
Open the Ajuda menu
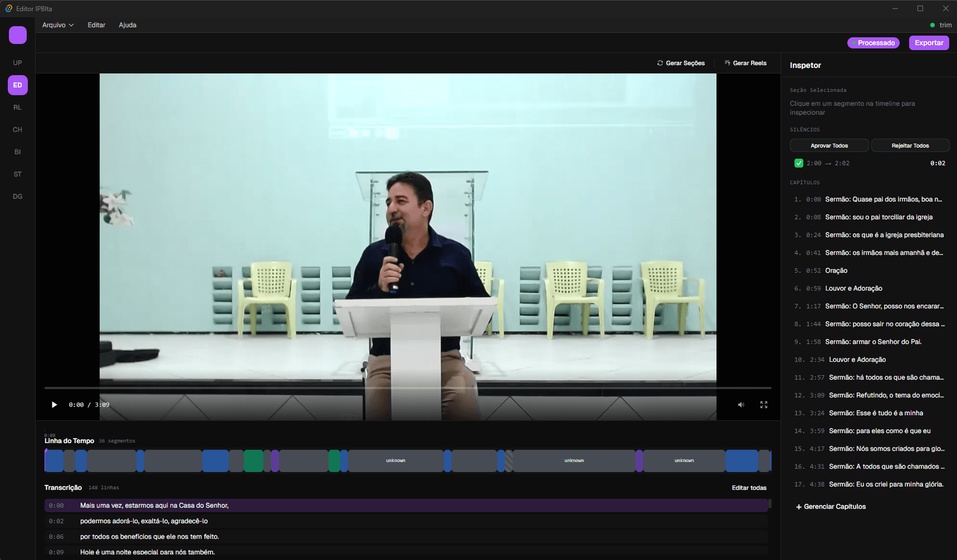click(127, 25)
